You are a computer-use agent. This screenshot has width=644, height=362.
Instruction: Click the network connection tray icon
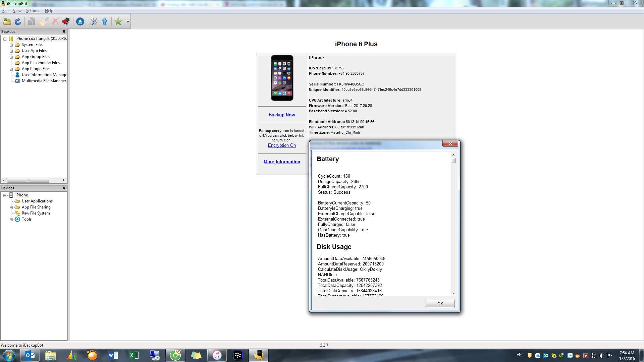click(594, 356)
